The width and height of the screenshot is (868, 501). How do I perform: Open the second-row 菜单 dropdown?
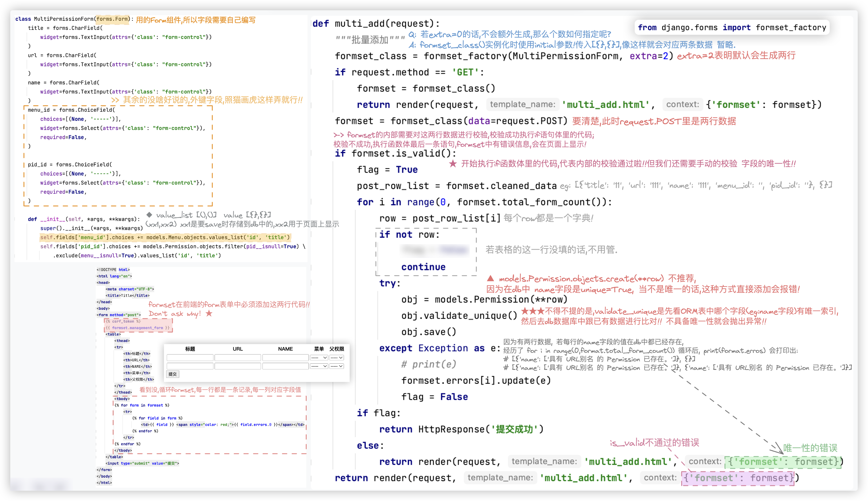[319, 366]
